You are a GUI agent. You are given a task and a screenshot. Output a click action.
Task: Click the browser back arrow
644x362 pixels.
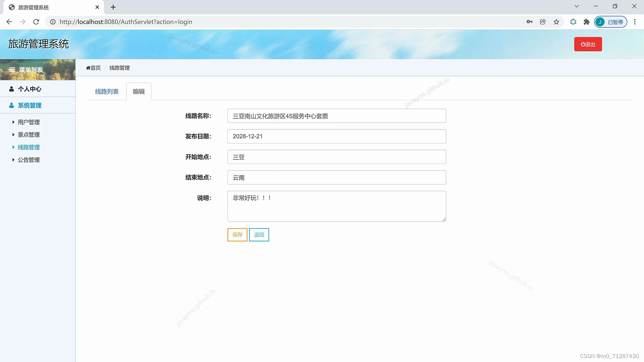tap(9, 22)
